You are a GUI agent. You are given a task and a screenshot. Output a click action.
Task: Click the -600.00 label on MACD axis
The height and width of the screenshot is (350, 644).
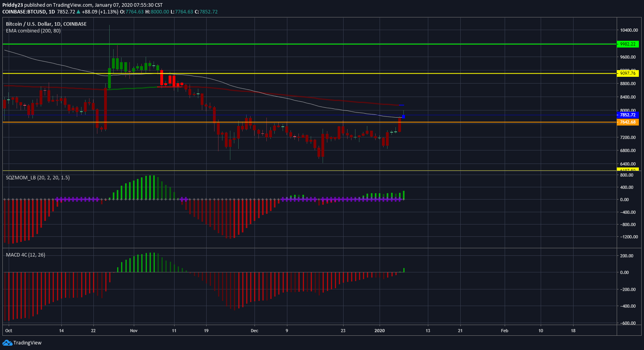click(x=628, y=323)
